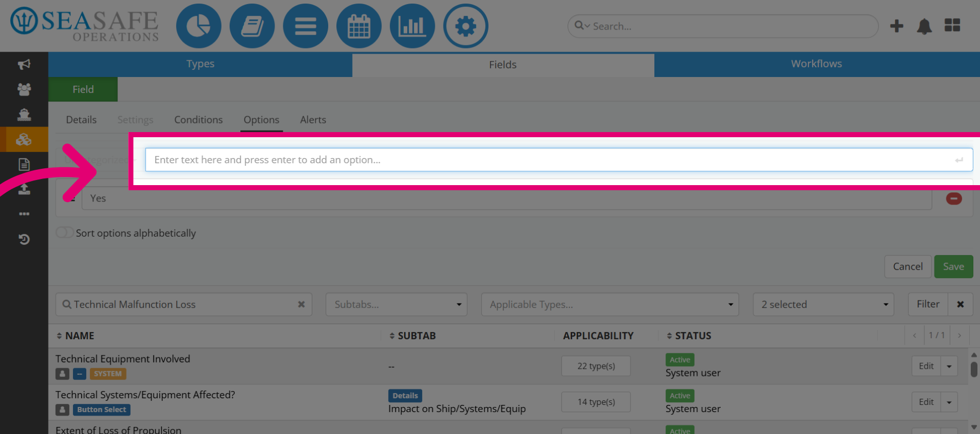Open the Options sub-tab
The height and width of the screenshot is (434, 980).
pyautogui.click(x=261, y=120)
